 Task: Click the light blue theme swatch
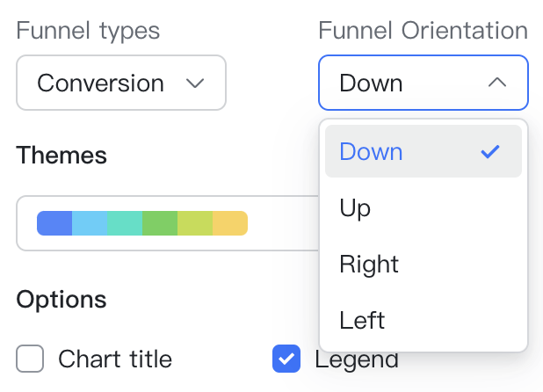click(90, 223)
